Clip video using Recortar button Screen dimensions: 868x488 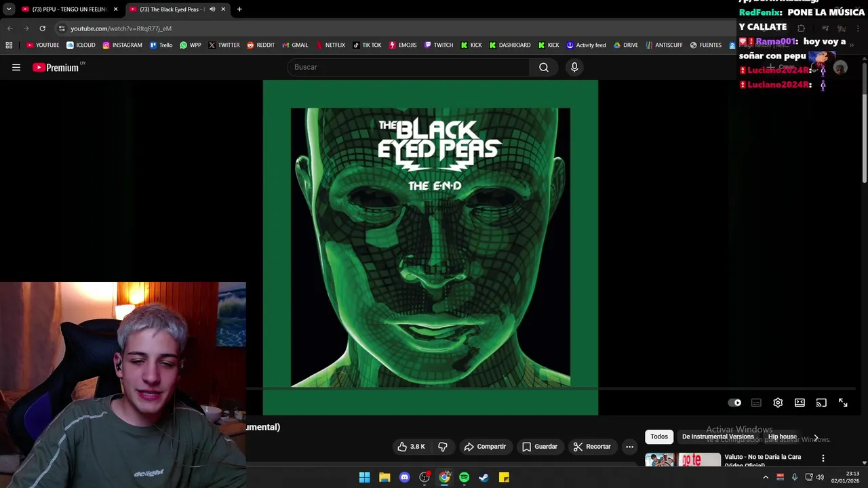(592, 447)
